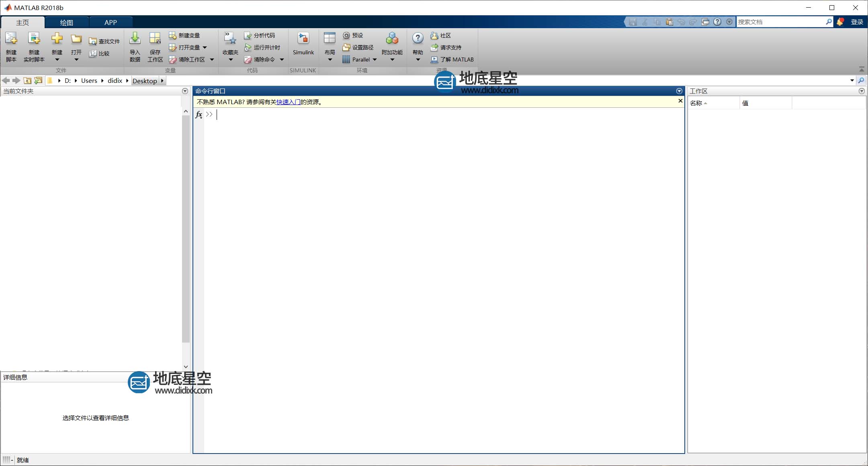Click the fx function browser icon

199,115
